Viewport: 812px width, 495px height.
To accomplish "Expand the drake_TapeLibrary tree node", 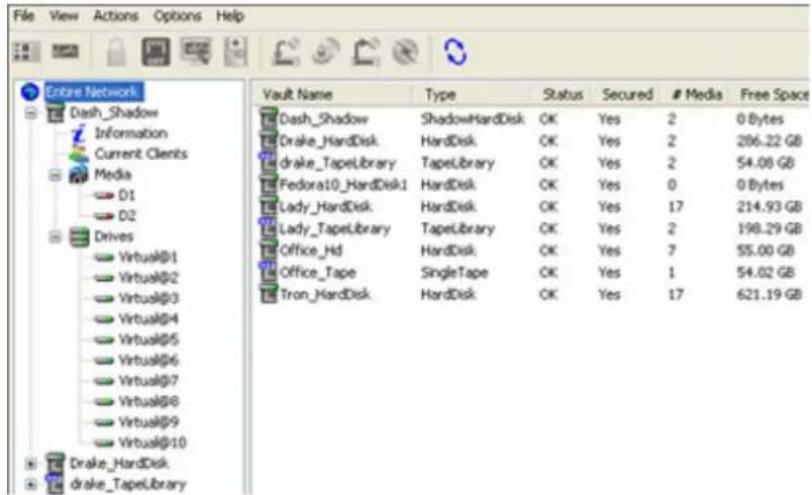I will click(x=31, y=485).
